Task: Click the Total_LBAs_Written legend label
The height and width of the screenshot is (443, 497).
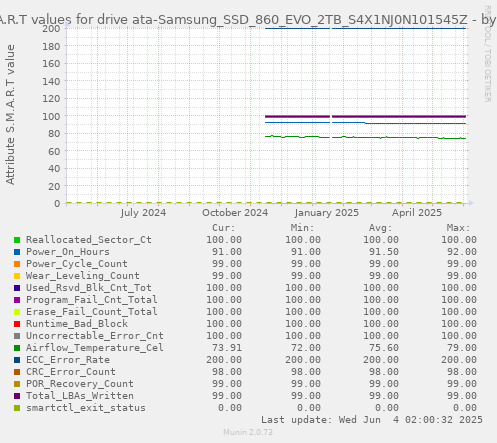Action: coord(80,396)
